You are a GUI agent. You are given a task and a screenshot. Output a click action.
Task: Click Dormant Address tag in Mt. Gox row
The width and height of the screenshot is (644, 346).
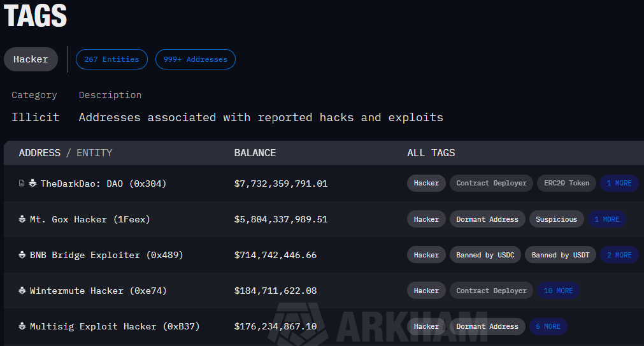(x=487, y=219)
